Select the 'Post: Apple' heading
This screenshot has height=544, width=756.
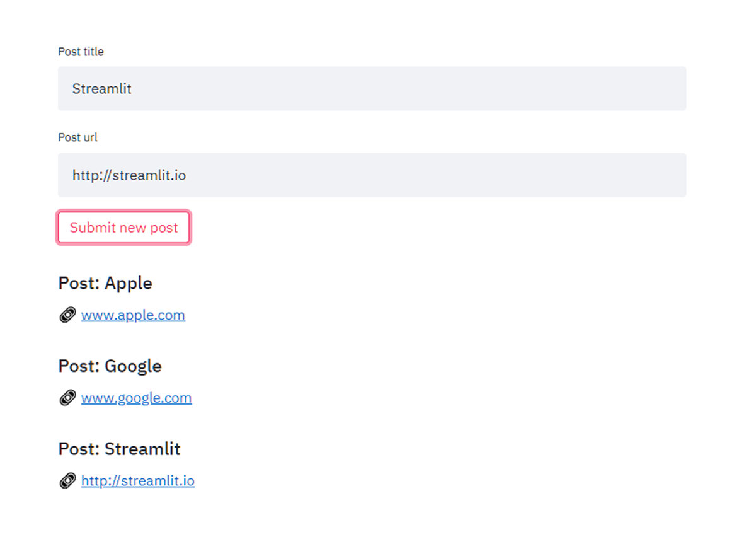[x=105, y=284]
